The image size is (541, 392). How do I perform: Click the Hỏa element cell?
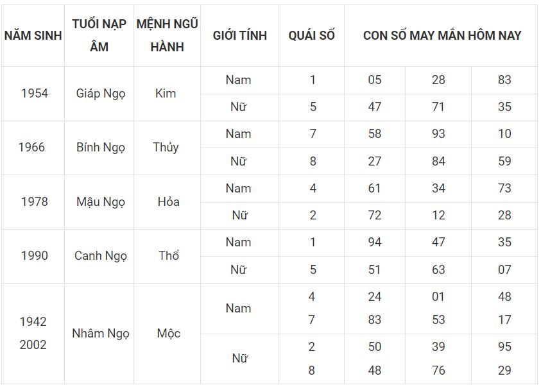pos(168,202)
